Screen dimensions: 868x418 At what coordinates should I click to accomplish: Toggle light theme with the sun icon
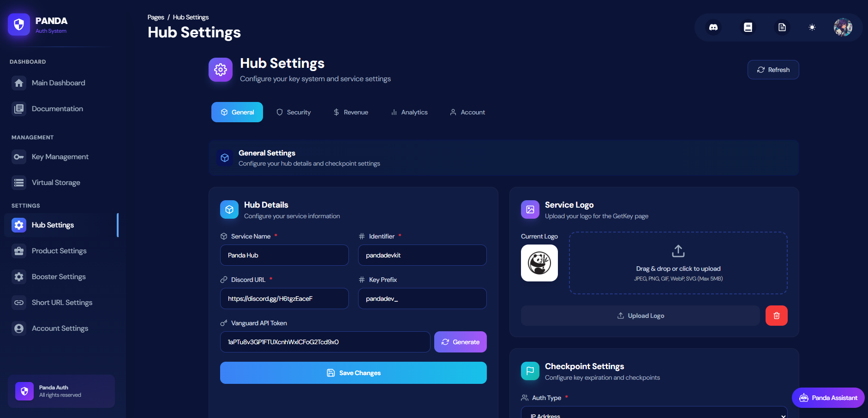point(812,27)
